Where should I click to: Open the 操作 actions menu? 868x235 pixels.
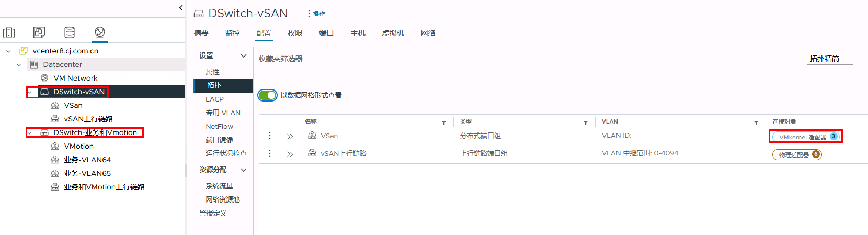pyautogui.click(x=316, y=14)
